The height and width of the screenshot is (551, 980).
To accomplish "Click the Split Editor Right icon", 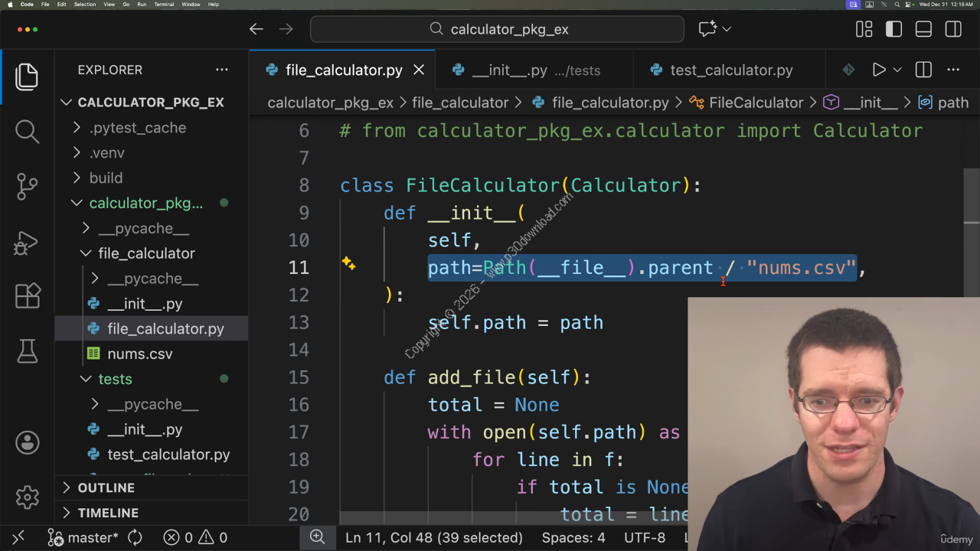I will (x=923, y=70).
